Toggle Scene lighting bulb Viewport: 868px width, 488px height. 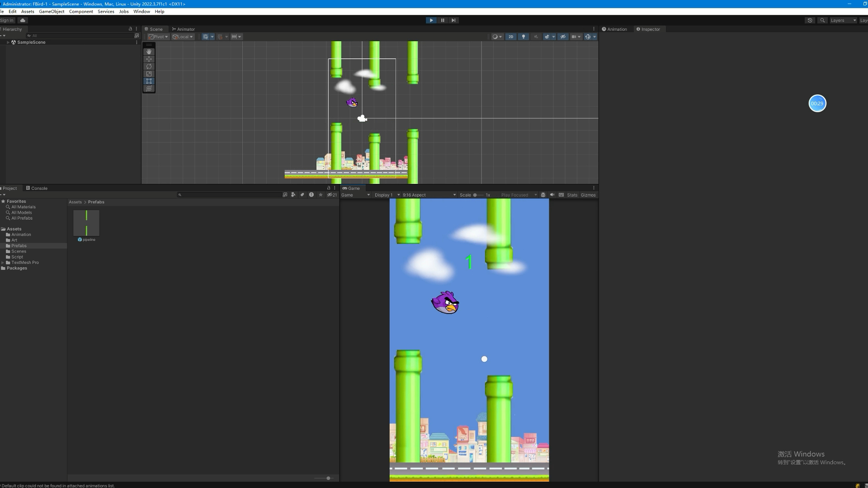(x=524, y=37)
